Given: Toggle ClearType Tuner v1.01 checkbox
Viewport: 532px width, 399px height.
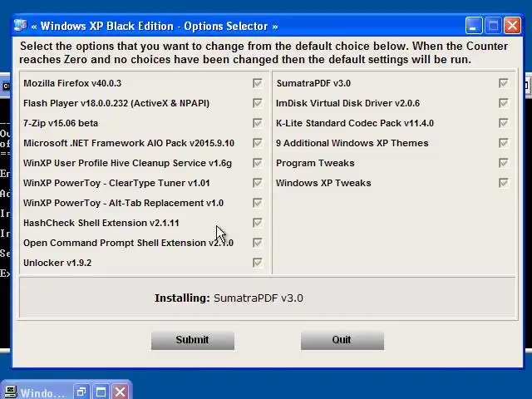Looking at the screenshot, I should (258, 183).
